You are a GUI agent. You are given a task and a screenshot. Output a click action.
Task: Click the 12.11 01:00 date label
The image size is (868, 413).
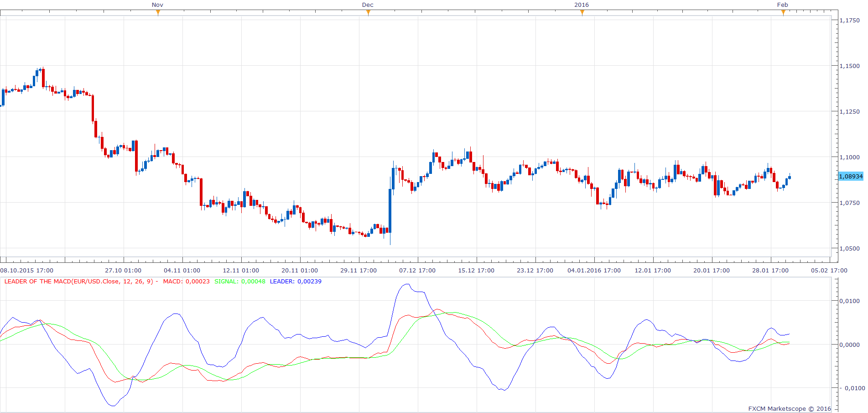pyautogui.click(x=241, y=270)
